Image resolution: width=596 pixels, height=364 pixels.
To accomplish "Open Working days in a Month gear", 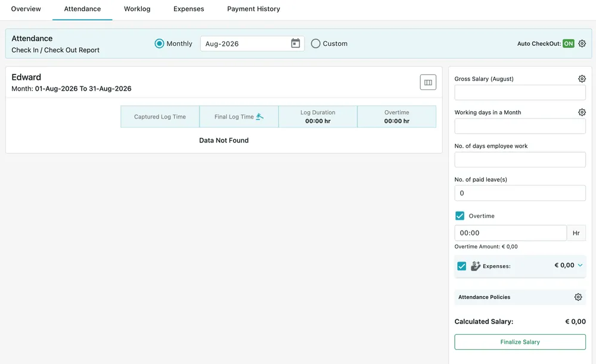I will tap(582, 112).
